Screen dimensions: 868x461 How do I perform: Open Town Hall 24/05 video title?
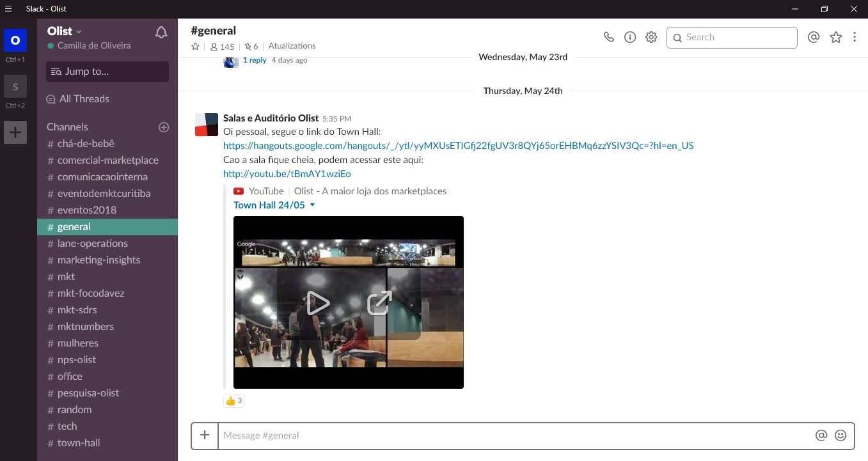pyautogui.click(x=269, y=205)
